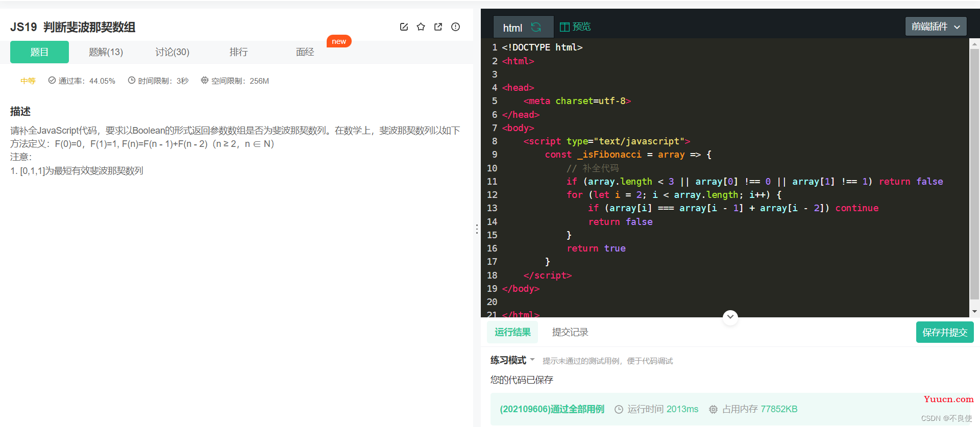Click the 运行时间 clock icon
The height and width of the screenshot is (427, 980).
click(x=619, y=409)
